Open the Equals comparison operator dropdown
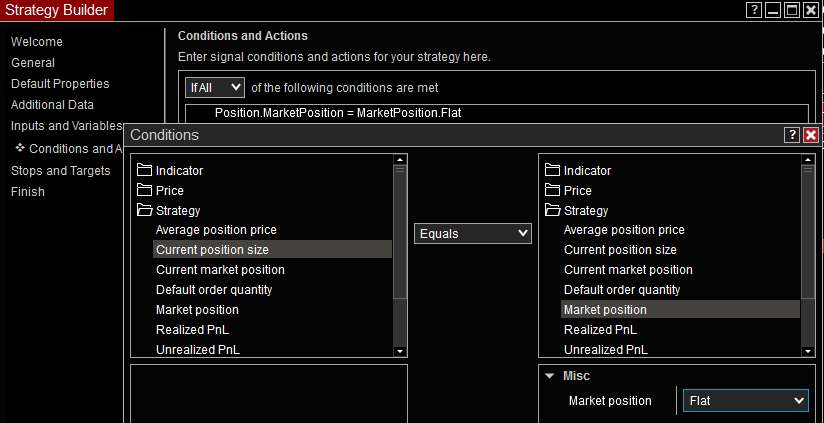 coord(473,233)
